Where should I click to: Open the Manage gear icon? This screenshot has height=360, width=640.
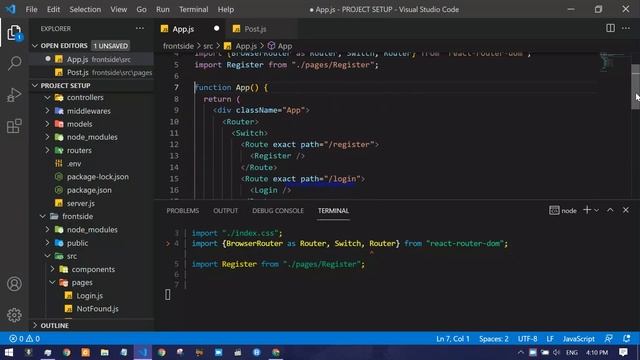[14, 315]
